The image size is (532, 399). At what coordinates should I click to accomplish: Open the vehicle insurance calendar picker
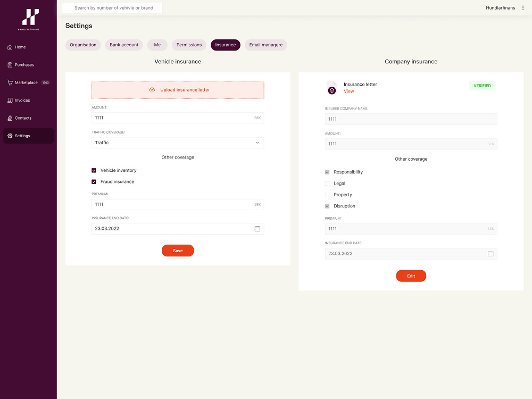point(257,229)
